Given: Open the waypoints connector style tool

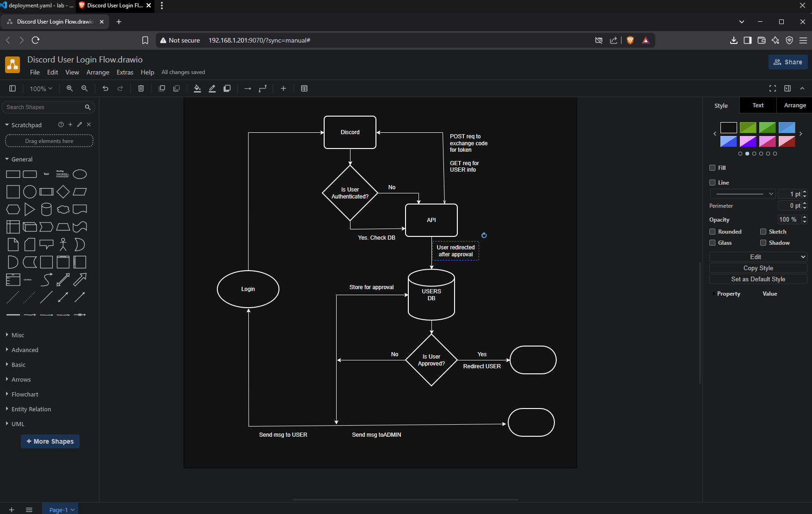Looking at the screenshot, I should click(x=263, y=88).
